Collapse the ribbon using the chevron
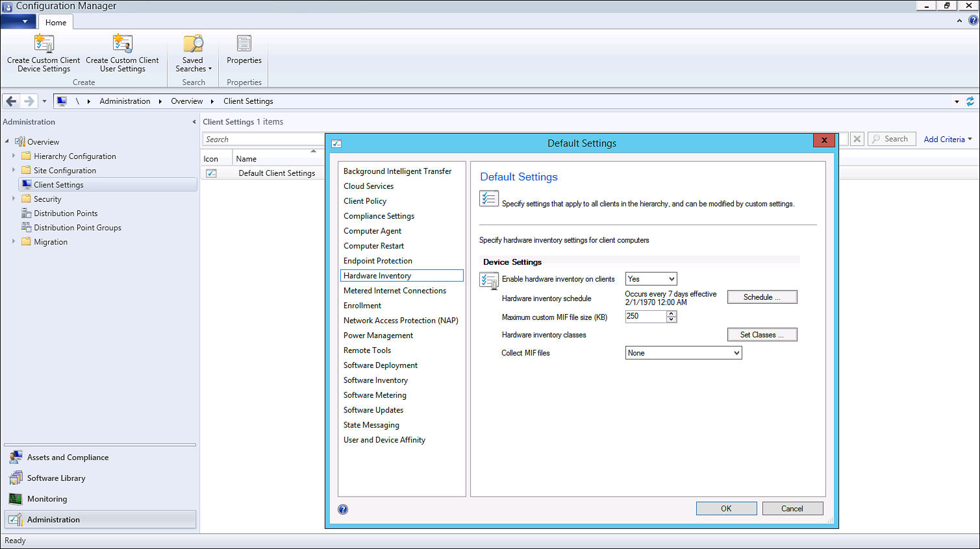This screenshot has width=980, height=549. 959,20
